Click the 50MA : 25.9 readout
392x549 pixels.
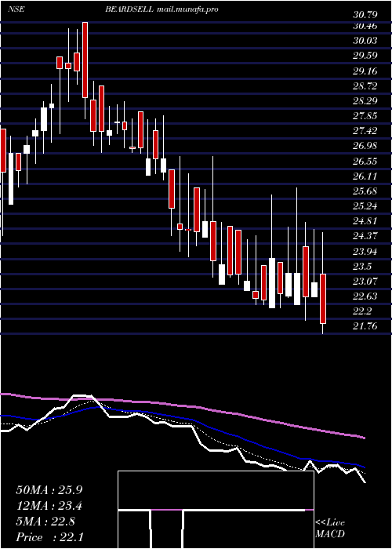point(49,490)
